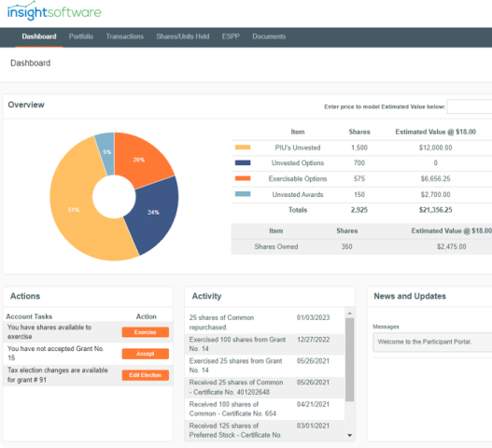Screen dimensions: 492x448
Task: Click the 2,925 total shares value
Action: pos(359,210)
